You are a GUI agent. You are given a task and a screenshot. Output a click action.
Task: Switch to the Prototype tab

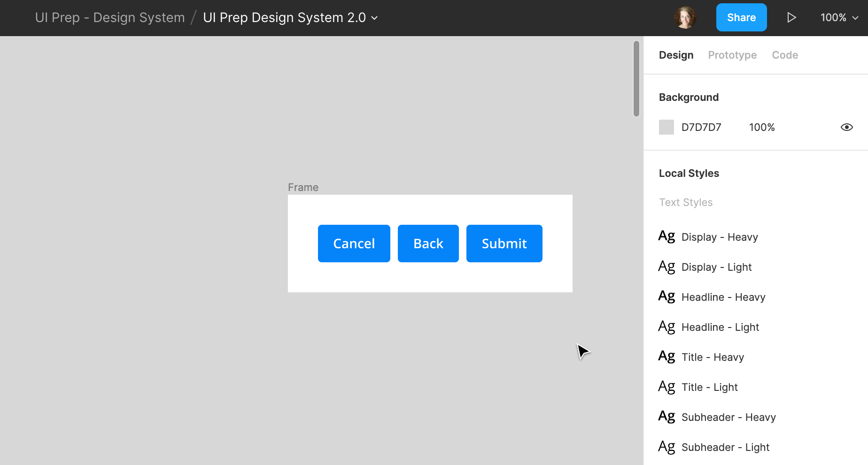pyautogui.click(x=732, y=55)
